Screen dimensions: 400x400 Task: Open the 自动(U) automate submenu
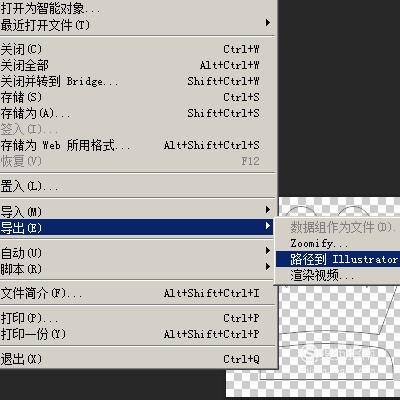click(x=137, y=253)
